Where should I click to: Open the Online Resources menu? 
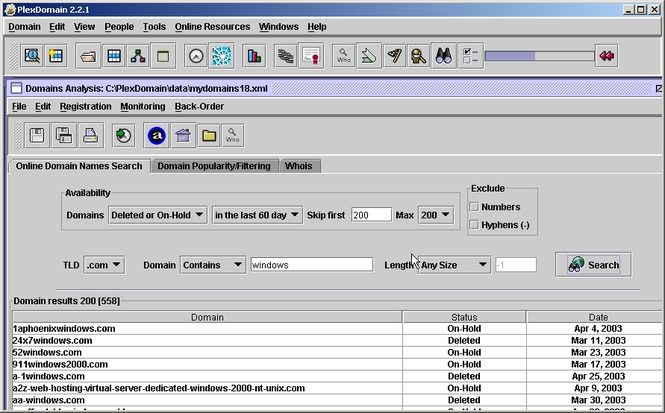pyautogui.click(x=212, y=27)
